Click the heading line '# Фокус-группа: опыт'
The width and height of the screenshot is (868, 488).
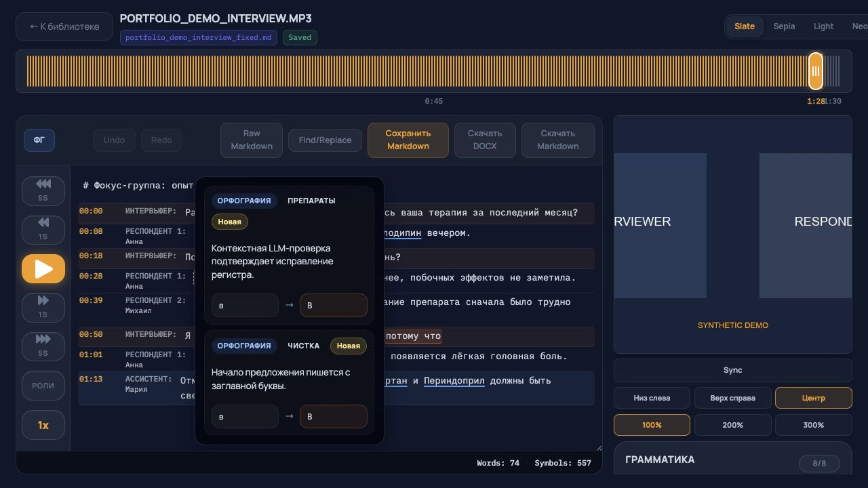138,186
